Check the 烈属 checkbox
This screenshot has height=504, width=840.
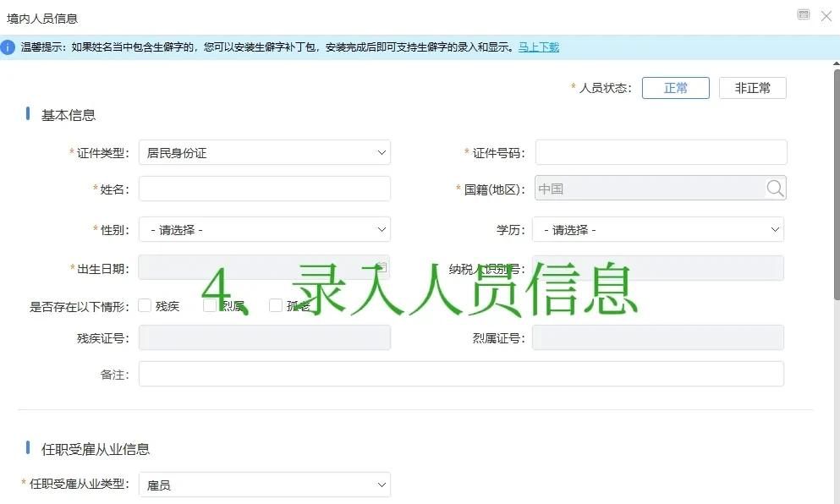(209, 305)
